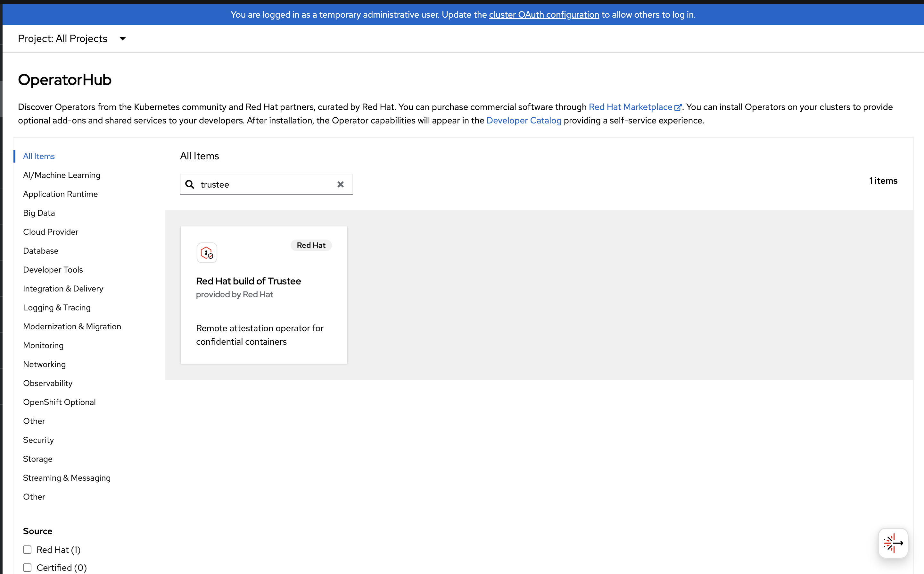The width and height of the screenshot is (924, 574).
Task: Expand the Project: All Projects dropdown
Action: pyautogui.click(x=62, y=39)
